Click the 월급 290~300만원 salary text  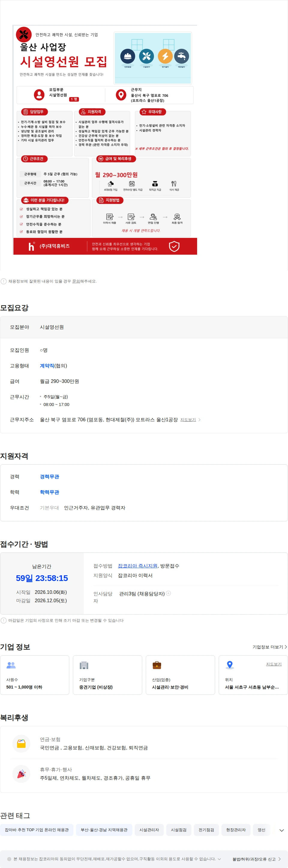59,381
